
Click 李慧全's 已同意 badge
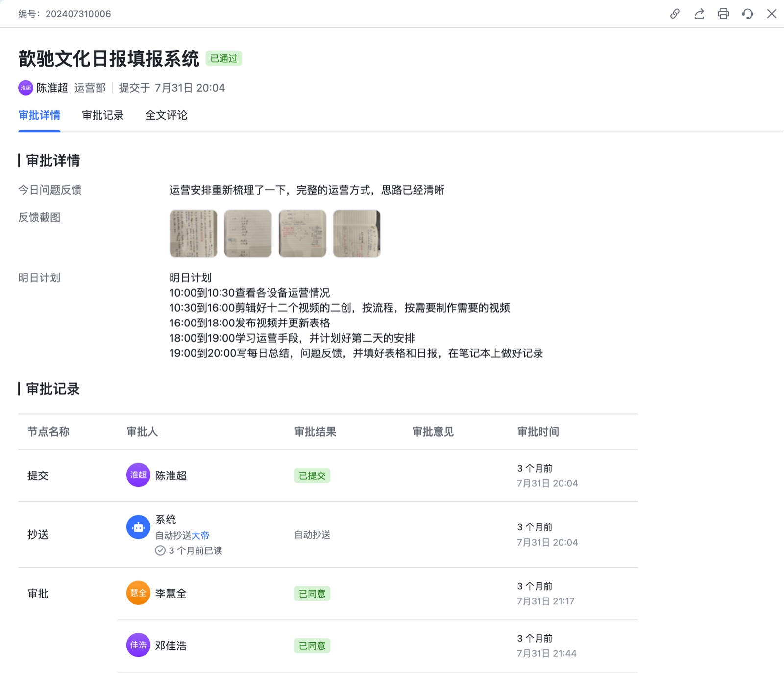click(312, 594)
